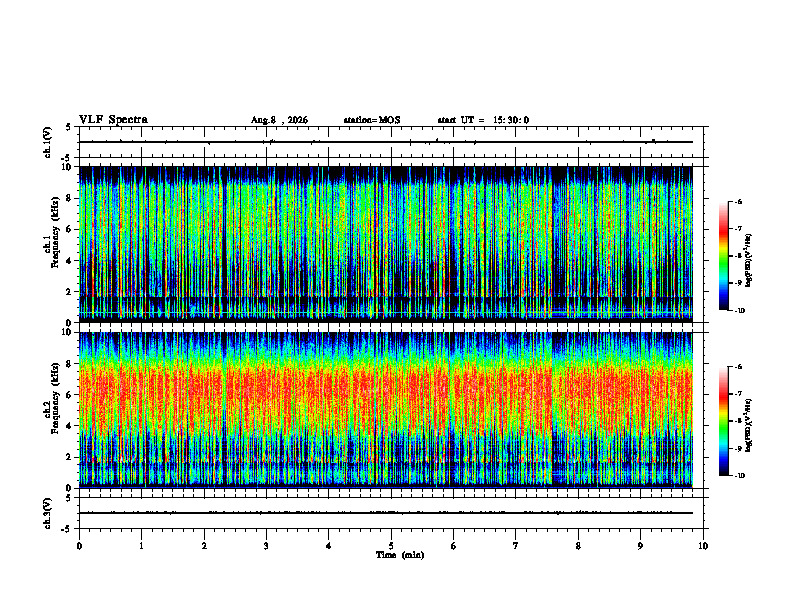Click time axis tick label "5"

[391, 546]
